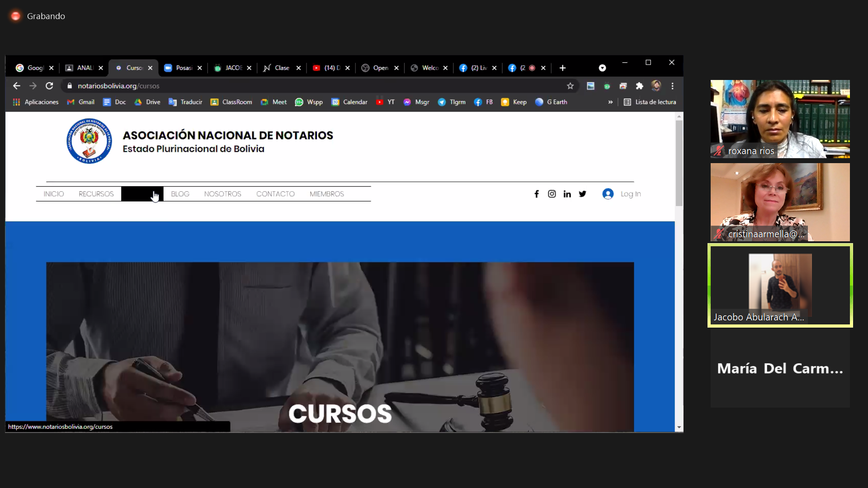This screenshot has height=488, width=868.
Task: Bookmark page with star icon
Action: coord(570,86)
